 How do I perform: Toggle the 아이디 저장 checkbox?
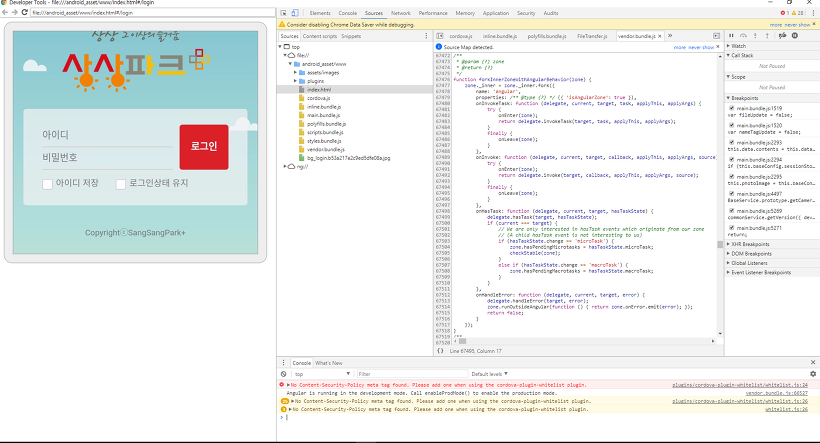point(48,184)
